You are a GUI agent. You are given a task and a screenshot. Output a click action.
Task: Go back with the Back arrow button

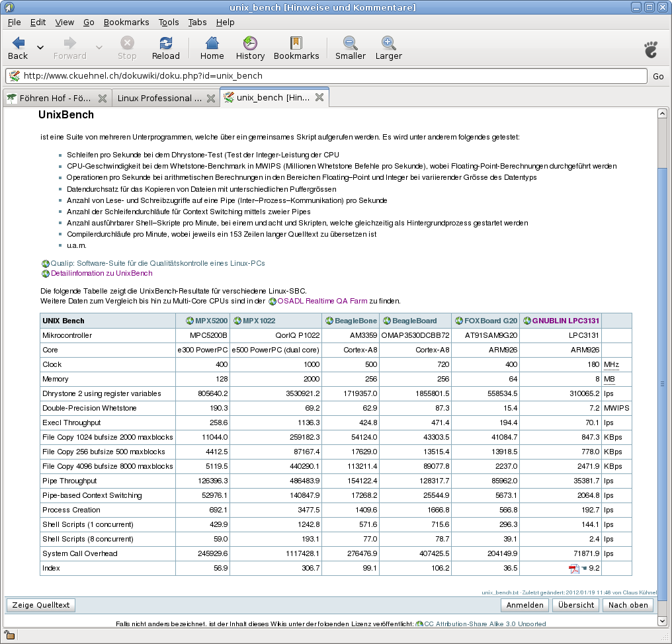coord(18,48)
